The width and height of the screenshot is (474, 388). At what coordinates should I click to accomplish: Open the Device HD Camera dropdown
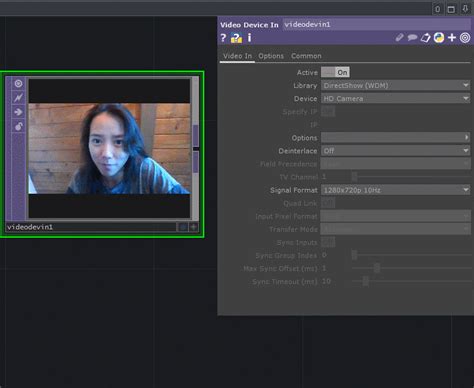[x=395, y=99]
